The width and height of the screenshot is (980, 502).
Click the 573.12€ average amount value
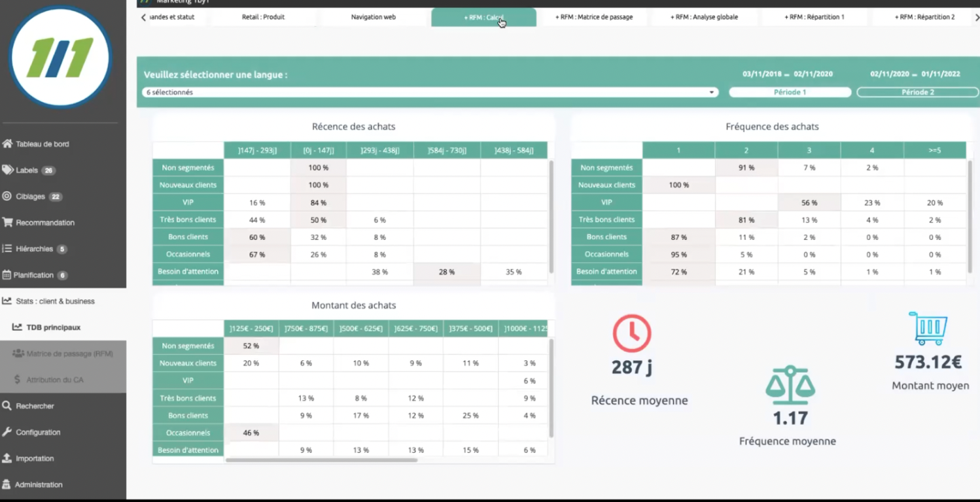928,362
